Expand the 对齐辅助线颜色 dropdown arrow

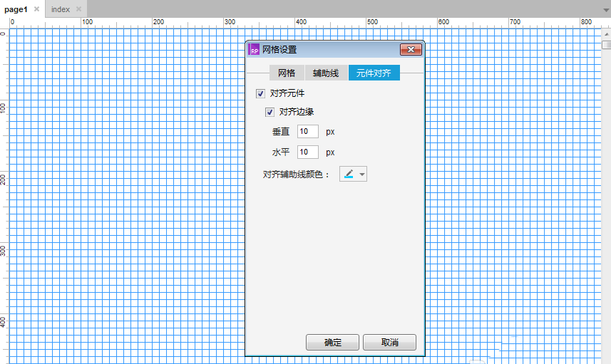[361, 175]
